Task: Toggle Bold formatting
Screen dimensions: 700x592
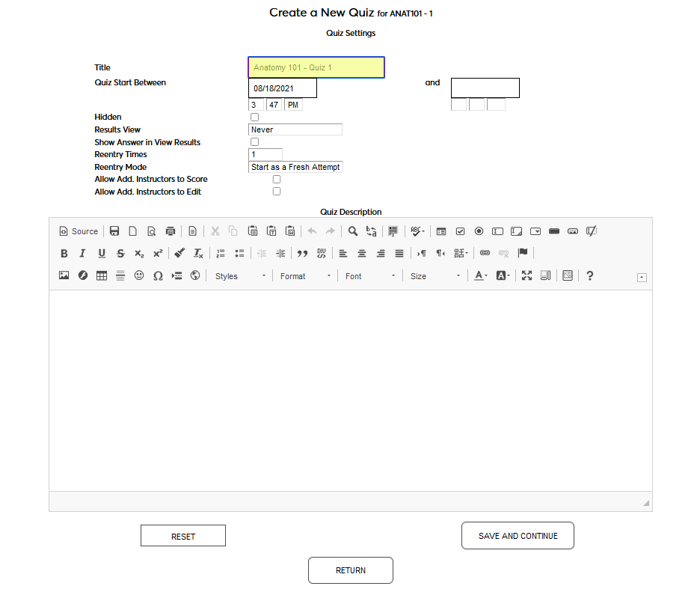Action: 64,254
